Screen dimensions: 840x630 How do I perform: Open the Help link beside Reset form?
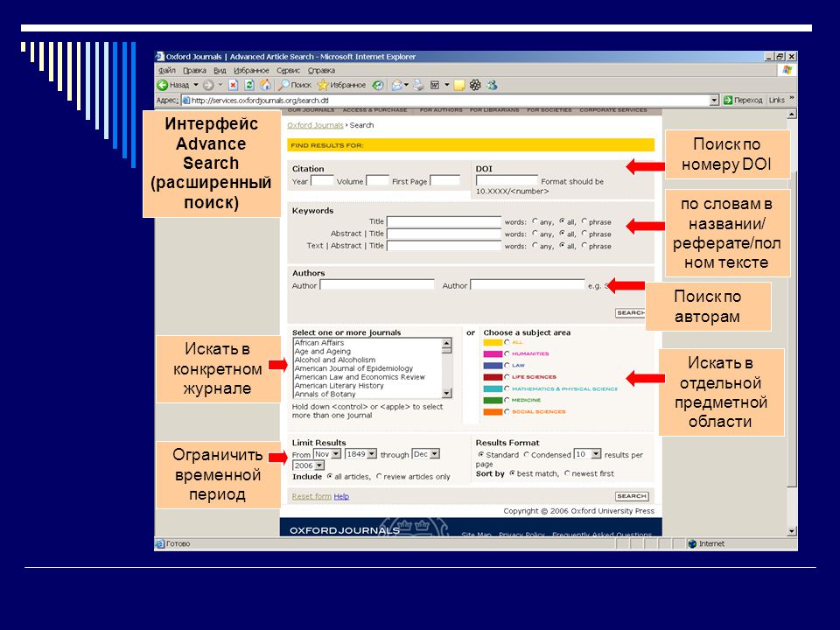[341, 497]
